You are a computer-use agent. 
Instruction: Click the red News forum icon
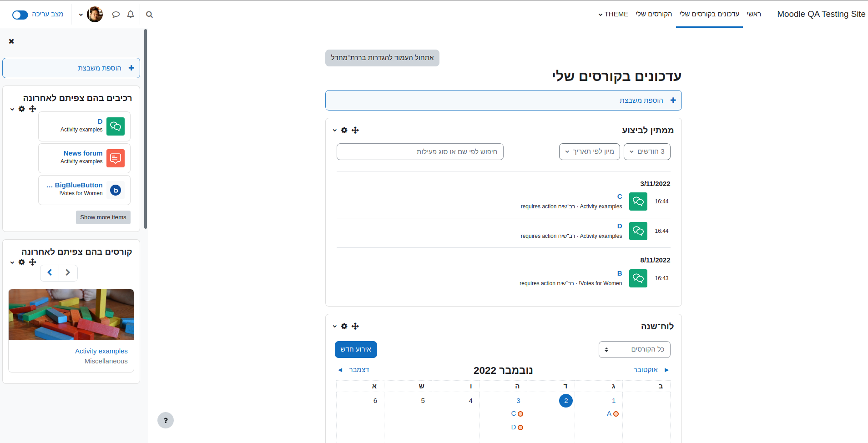pyautogui.click(x=116, y=158)
